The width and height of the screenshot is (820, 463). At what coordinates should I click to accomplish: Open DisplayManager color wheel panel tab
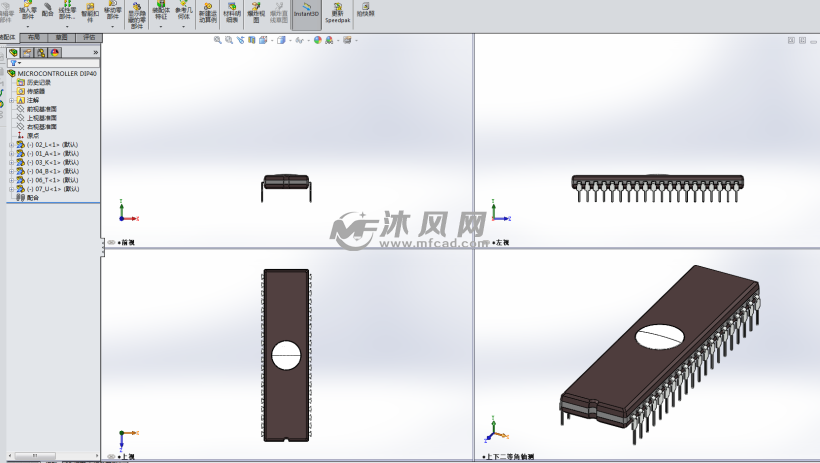pos(55,52)
